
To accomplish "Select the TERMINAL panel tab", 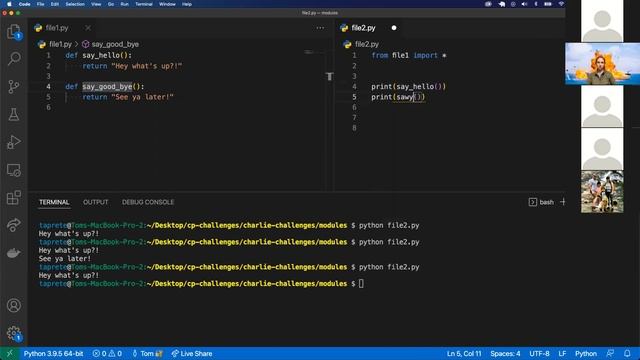I will (54, 202).
